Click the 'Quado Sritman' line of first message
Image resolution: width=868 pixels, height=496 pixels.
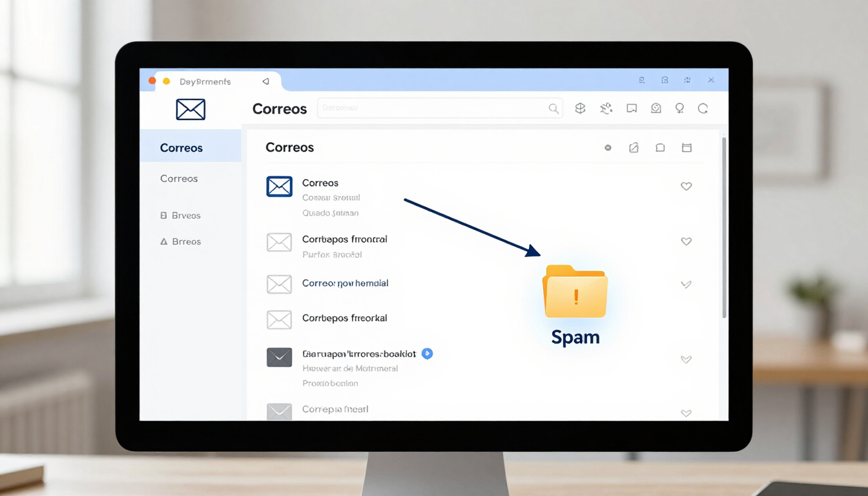pyautogui.click(x=330, y=212)
